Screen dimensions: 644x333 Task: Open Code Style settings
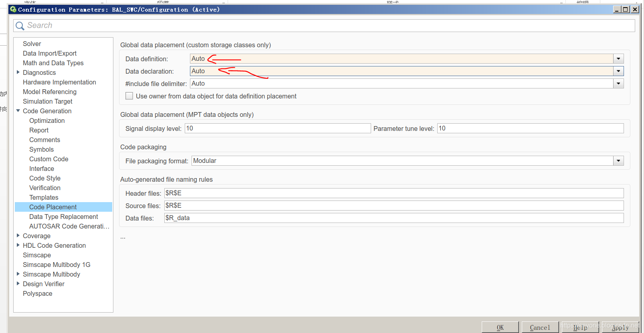[x=45, y=178]
